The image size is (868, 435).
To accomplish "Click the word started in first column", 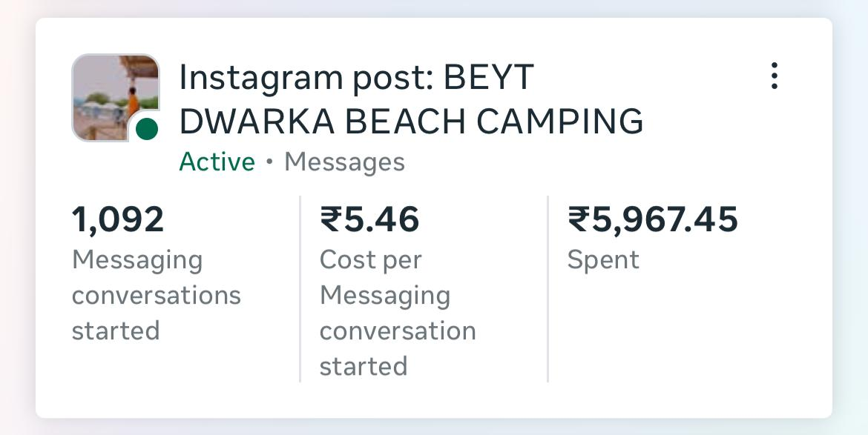I will pos(116,331).
